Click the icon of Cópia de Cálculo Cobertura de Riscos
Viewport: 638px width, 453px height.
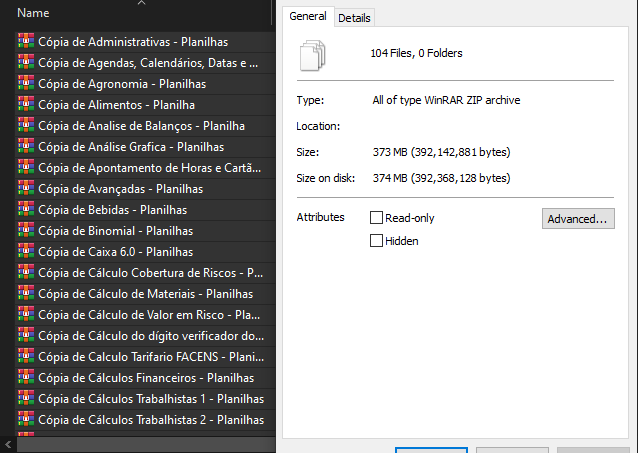click(x=26, y=272)
